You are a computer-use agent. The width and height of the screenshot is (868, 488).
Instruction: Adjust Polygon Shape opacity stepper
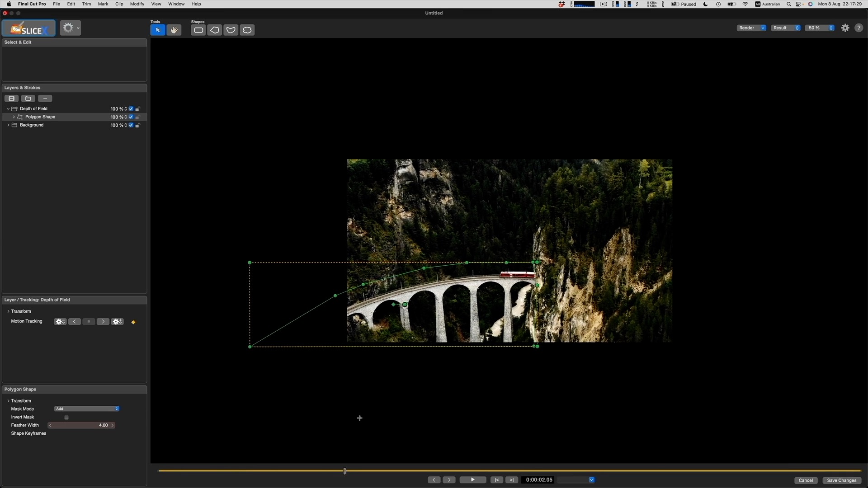pyautogui.click(x=126, y=117)
